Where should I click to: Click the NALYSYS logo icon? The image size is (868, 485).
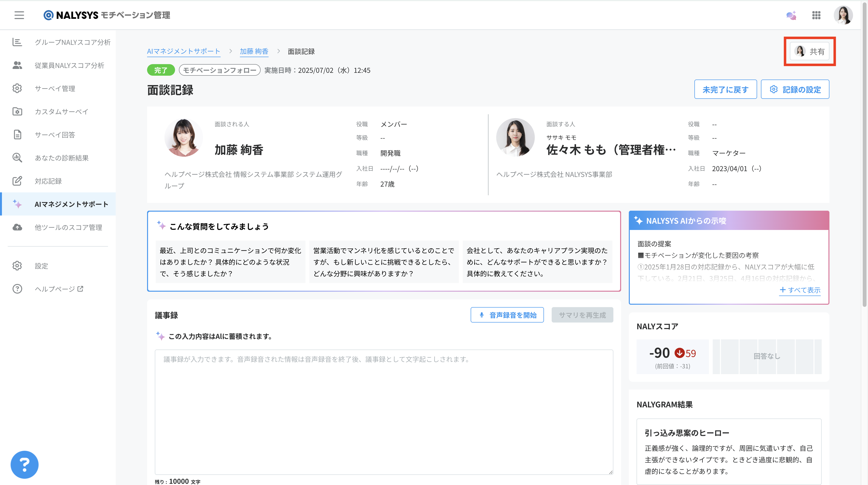[48, 15]
